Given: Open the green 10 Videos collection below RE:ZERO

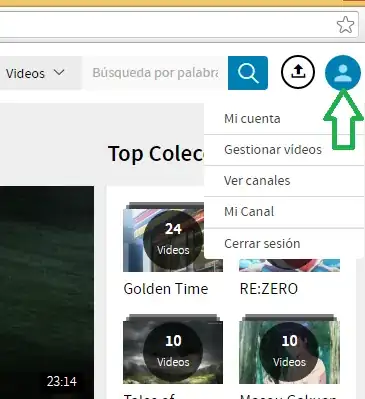Looking at the screenshot, I should 289,349.
